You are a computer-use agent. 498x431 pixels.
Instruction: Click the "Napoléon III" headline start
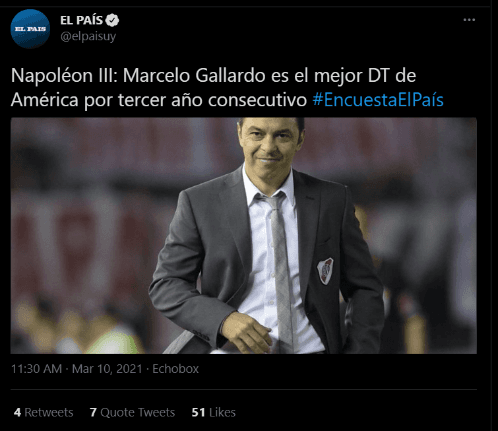(x=63, y=76)
